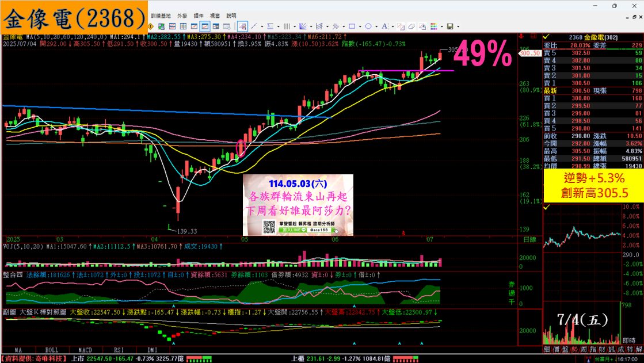Expand the parallel lines tool dropdown arrow

pyautogui.click(x=344, y=26)
